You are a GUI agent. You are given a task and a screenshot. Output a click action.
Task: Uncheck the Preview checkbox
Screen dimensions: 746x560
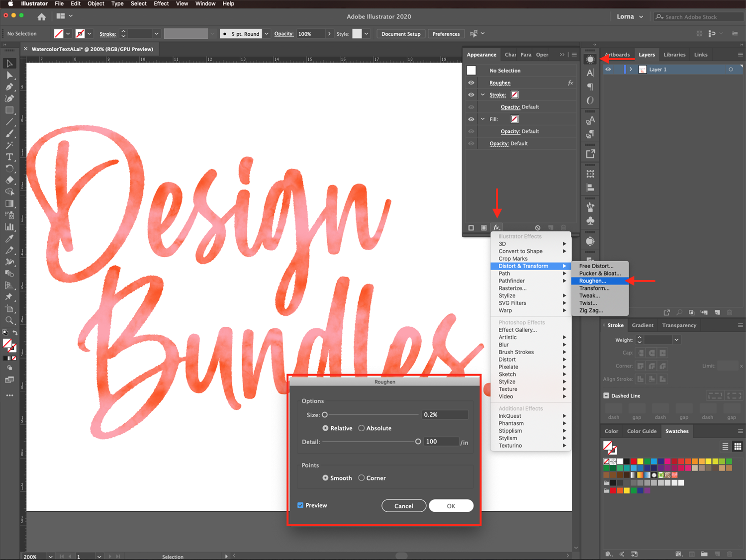tap(300, 505)
